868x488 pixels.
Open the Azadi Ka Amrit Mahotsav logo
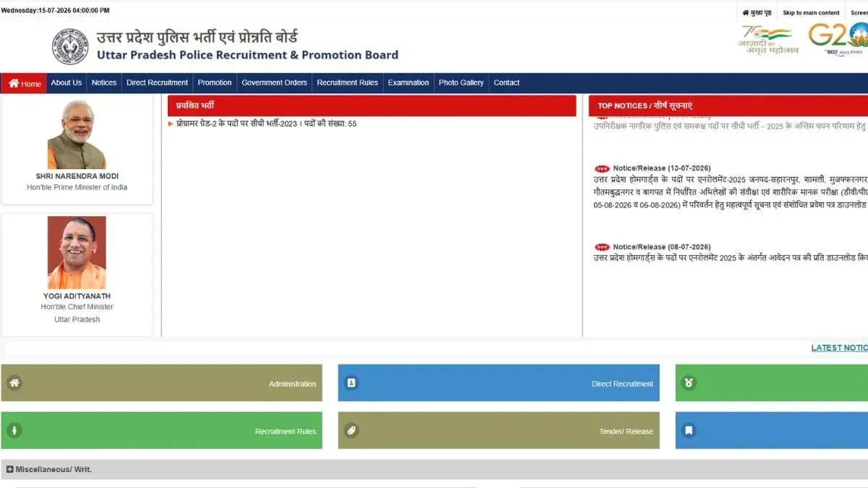tap(768, 40)
